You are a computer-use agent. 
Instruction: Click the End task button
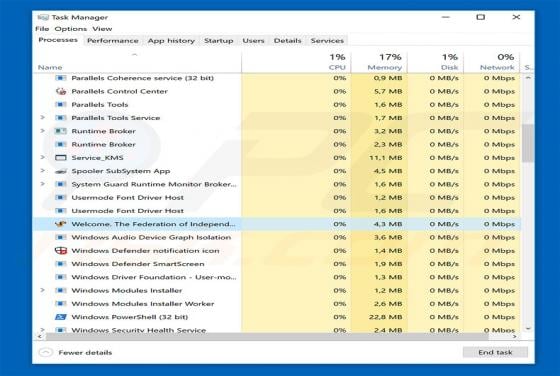click(495, 352)
